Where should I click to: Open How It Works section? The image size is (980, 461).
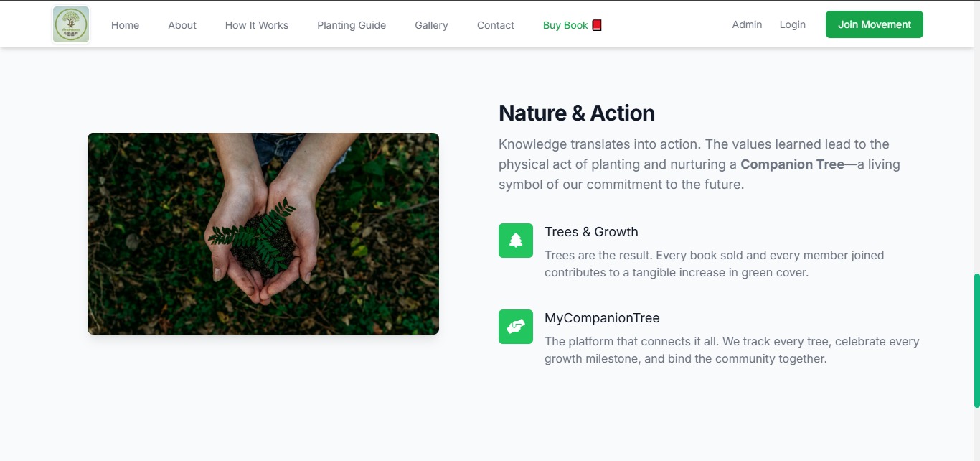(257, 25)
